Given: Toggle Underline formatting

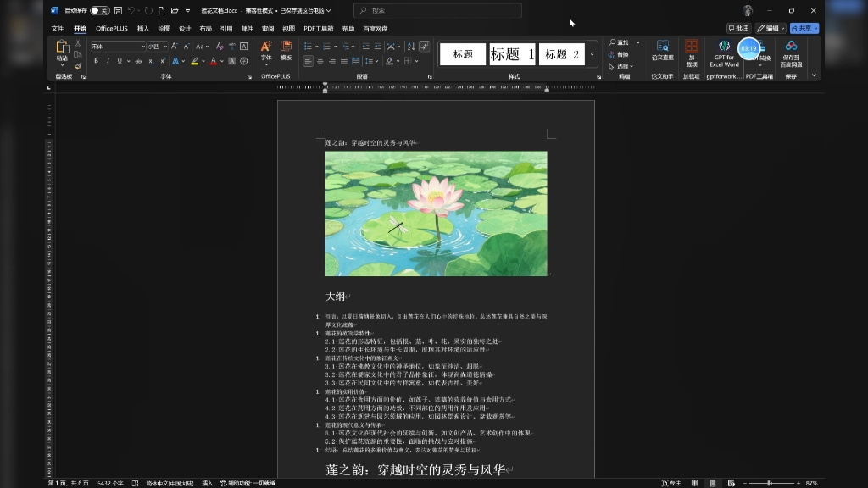Looking at the screenshot, I should (120, 61).
